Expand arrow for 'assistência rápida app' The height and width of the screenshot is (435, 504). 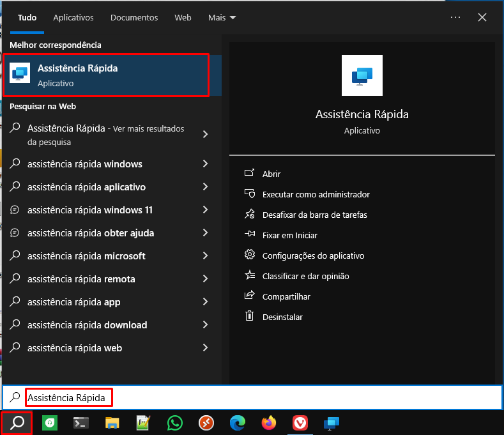(206, 301)
